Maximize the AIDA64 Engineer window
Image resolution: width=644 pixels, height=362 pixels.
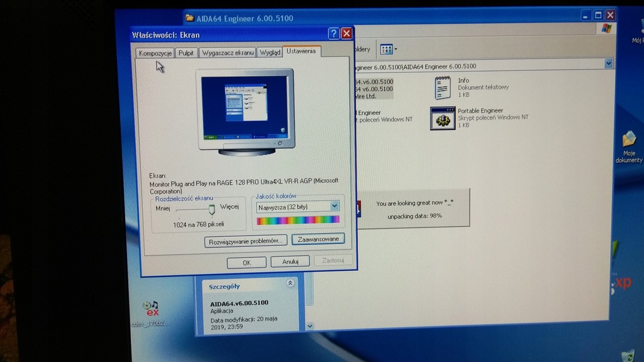[598, 15]
